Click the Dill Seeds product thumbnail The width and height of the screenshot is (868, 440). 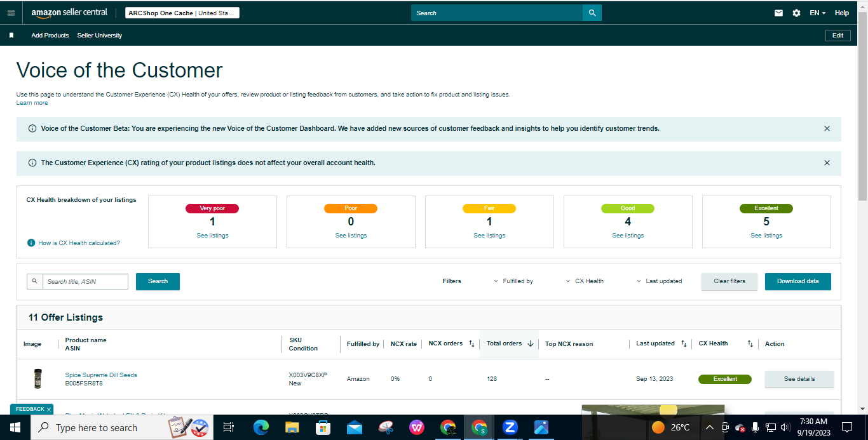click(37, 379)
